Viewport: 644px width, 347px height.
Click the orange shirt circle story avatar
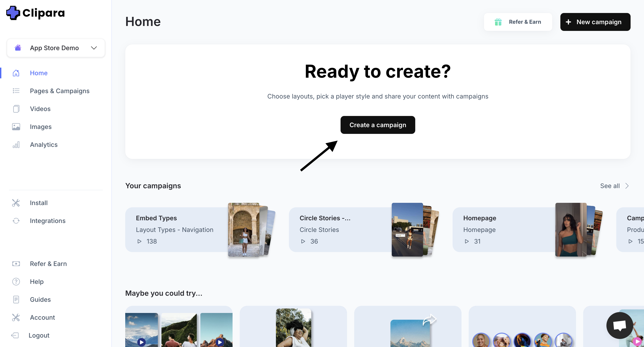543,340
